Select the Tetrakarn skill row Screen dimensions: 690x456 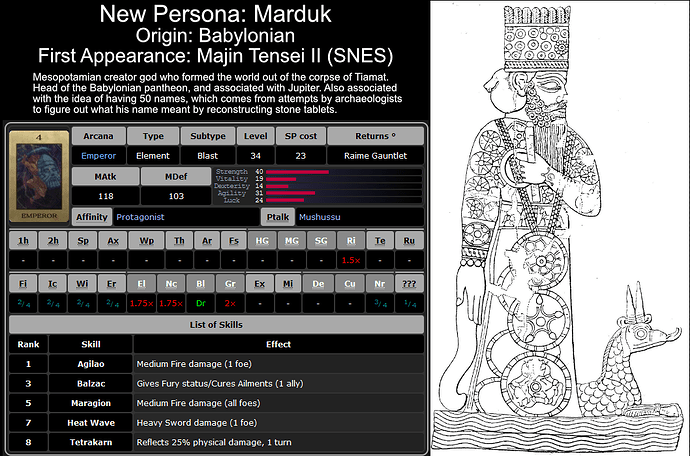coord(216,442)
